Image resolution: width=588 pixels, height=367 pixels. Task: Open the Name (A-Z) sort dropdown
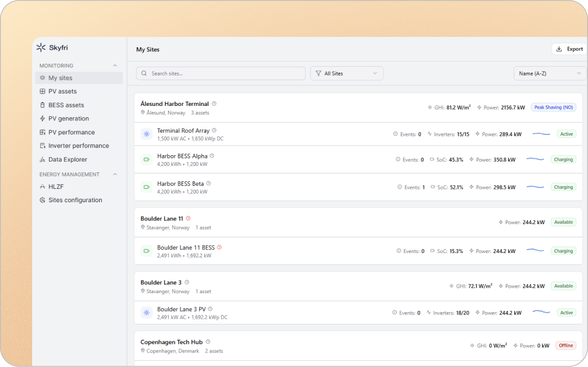tap(549, 73)
